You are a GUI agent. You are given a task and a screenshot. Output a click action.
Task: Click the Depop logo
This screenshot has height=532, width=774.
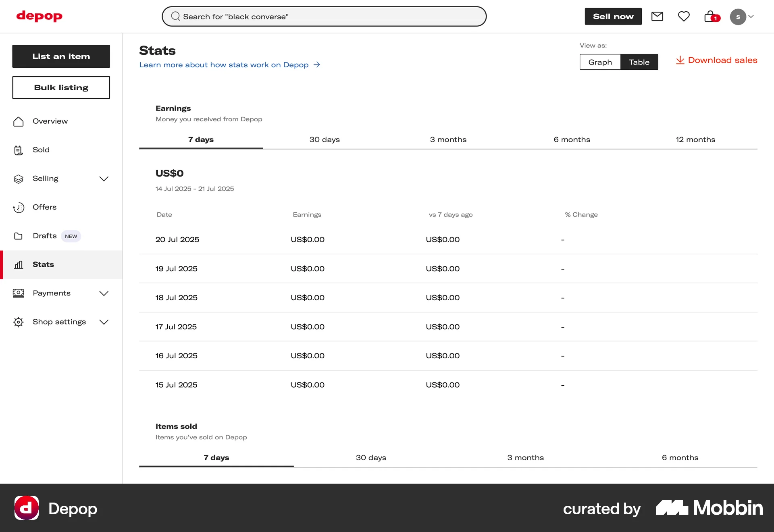coord(40,16)
